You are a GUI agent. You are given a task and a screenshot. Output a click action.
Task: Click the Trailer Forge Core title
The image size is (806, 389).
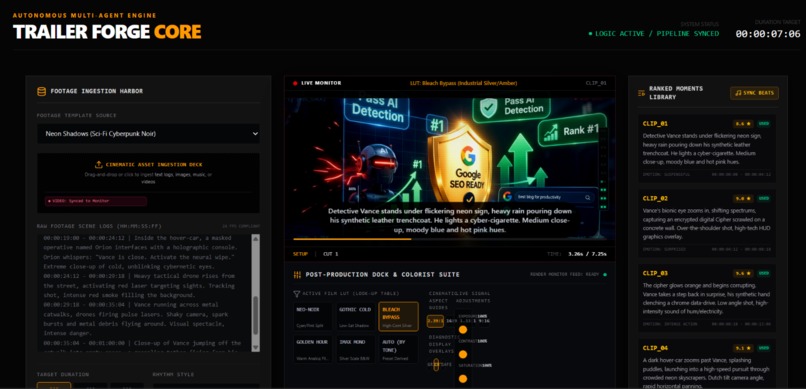(x=107, y=32)
